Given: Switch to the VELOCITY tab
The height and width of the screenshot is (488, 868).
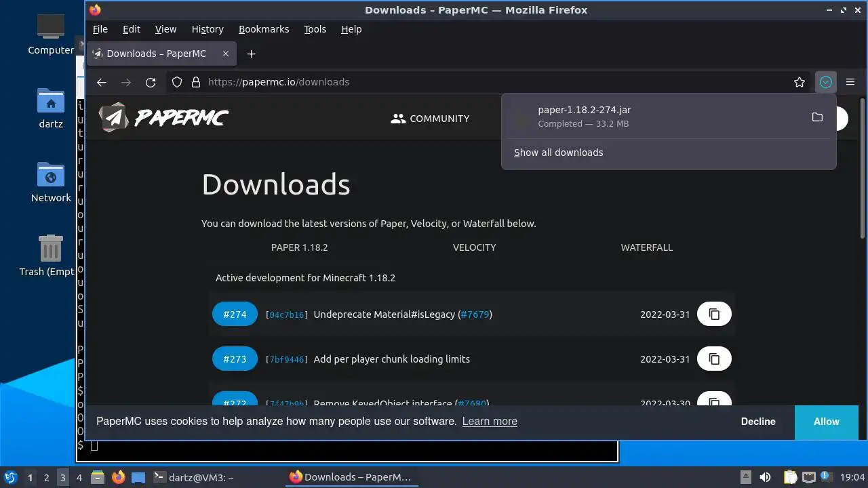Looking at the screenshot, I should point(474,247).
